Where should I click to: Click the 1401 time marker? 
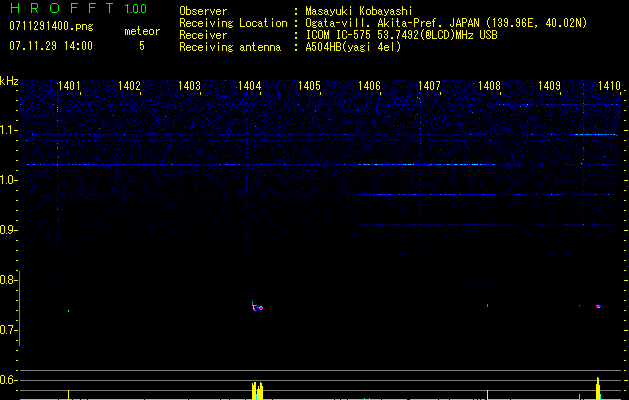coord(69,86)
